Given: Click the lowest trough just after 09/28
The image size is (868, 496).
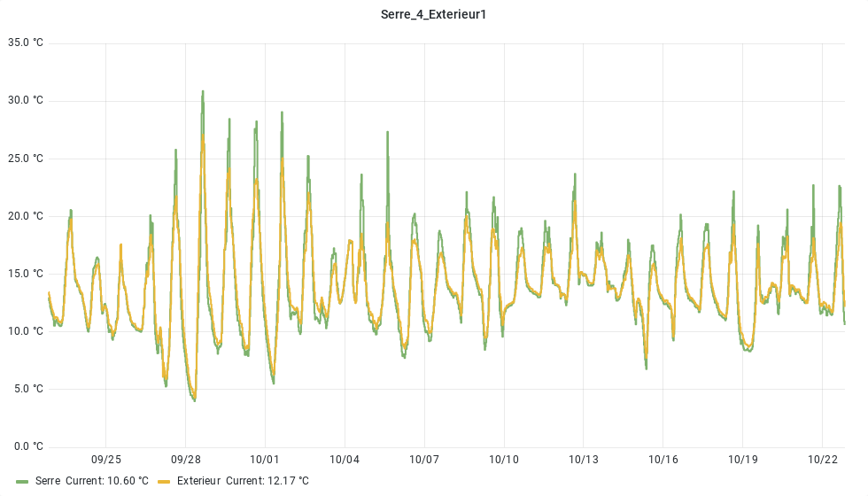Looking at the screenshot, I should coord(194,399).
